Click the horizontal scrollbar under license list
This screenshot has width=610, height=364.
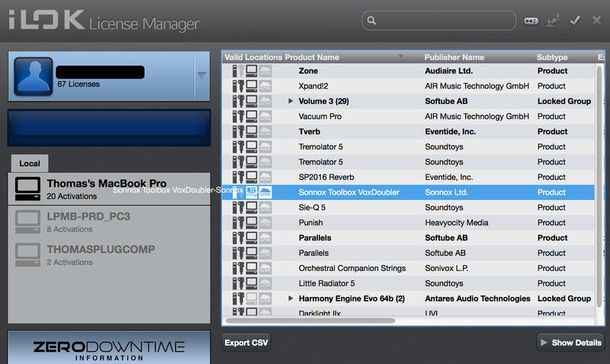(x=310, y=321)
